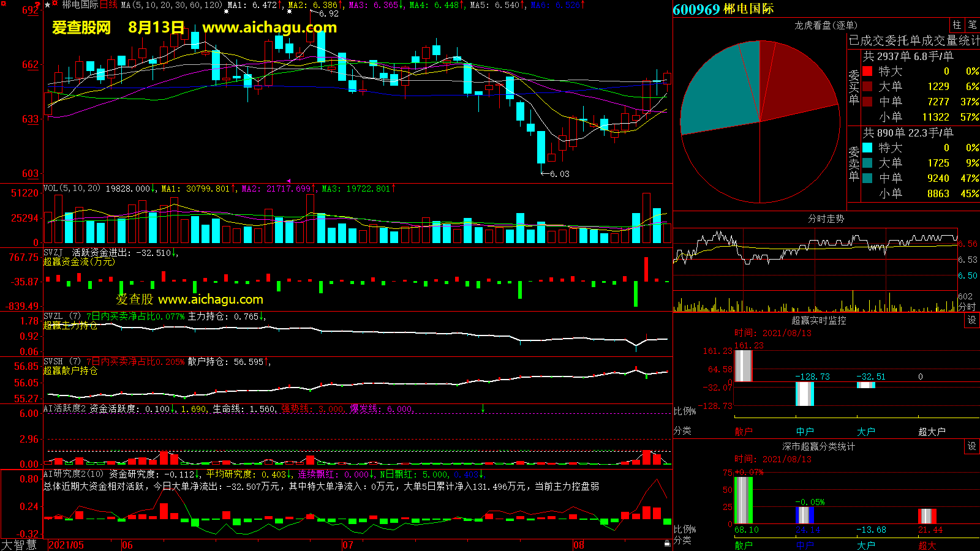The image size is (980, 551).
Task: Click the 08 month marker on timeline
Action: 579,545
